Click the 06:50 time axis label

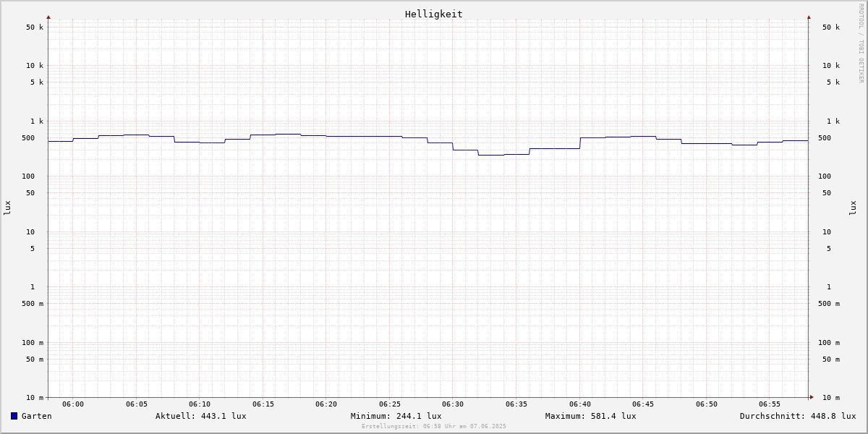point(707,404)
